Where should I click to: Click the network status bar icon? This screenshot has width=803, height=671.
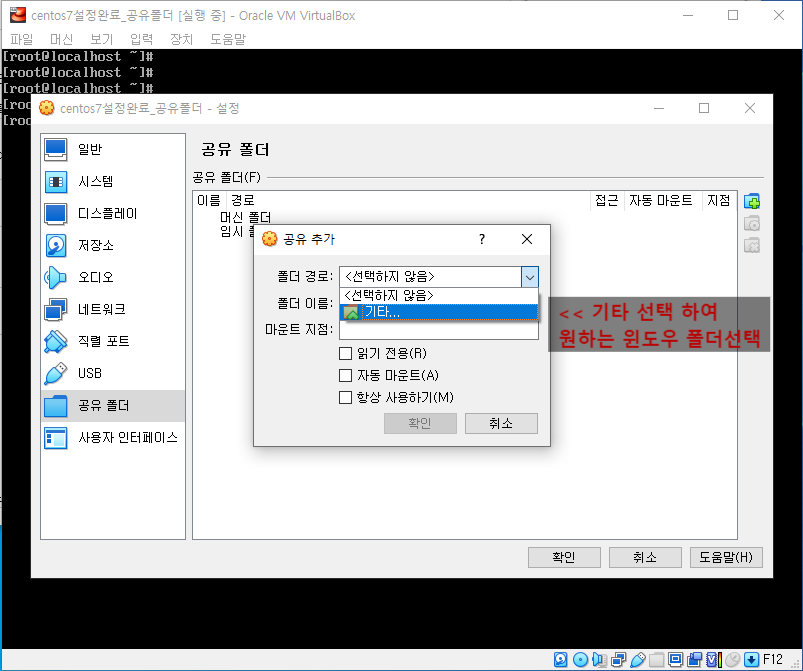pyautogui.click(x=618, y=660)
